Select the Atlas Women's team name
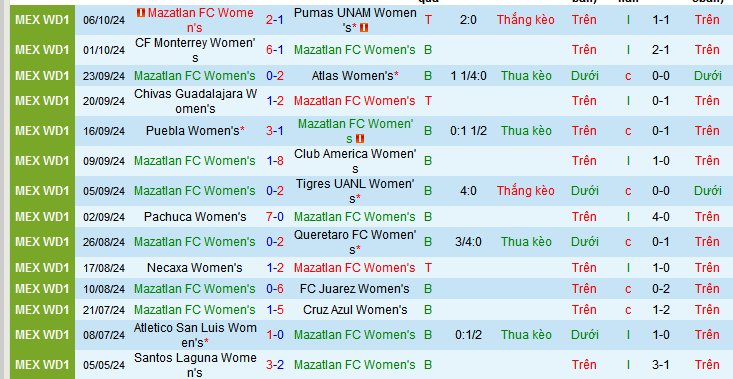Image resolution: width=733 pixels, height=379 pixels. tap(355, 76)
